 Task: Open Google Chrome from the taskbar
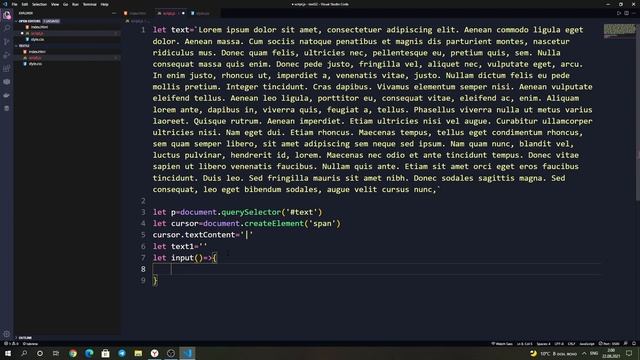tap(73, 353)
